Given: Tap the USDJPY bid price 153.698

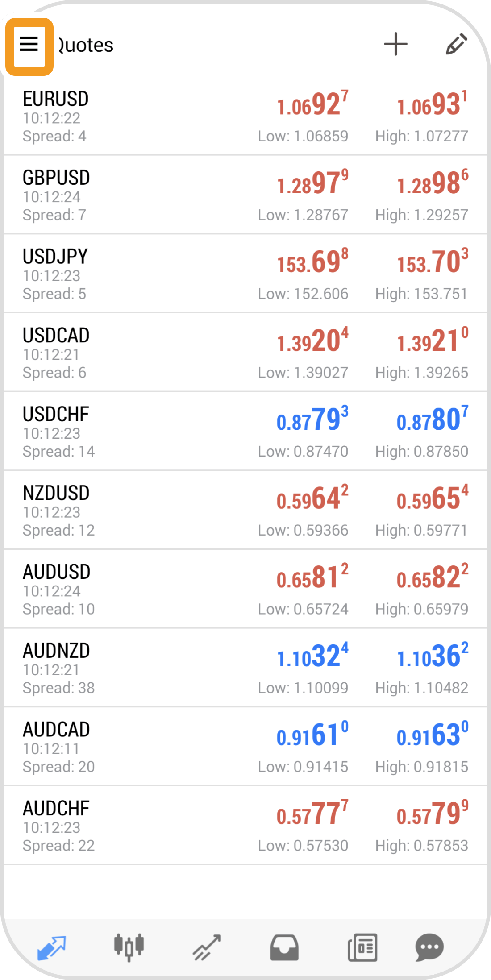Looking at the screenshot, I should click(312, 262).
